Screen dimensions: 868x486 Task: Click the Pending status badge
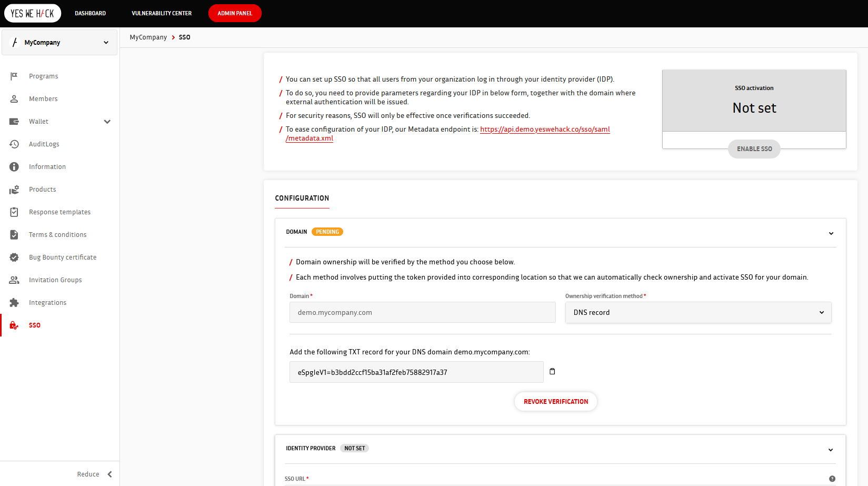coord(327,232)
